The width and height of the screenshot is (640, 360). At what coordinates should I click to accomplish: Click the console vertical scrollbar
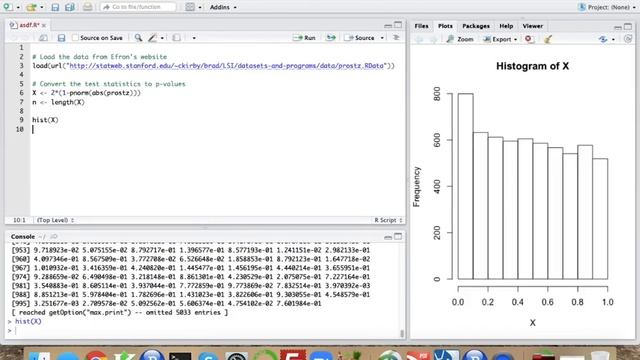pyautogui.click(x=402, y=333)
